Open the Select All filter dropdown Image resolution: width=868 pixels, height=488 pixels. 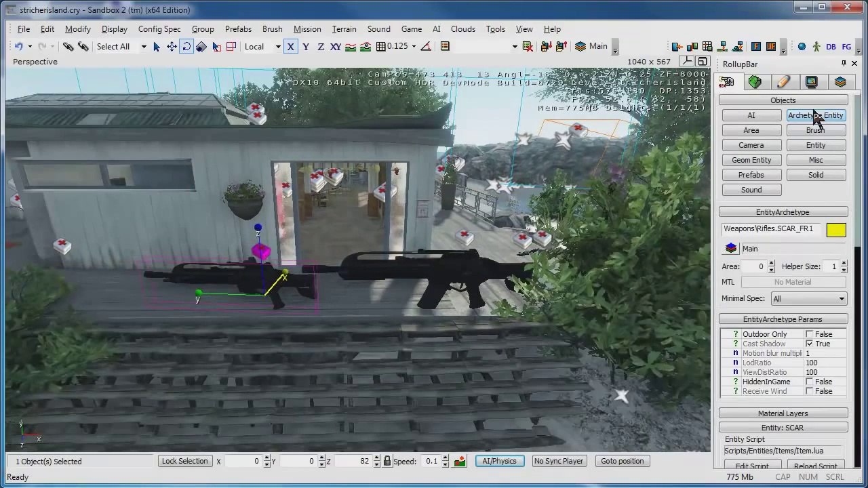(143, 47)
